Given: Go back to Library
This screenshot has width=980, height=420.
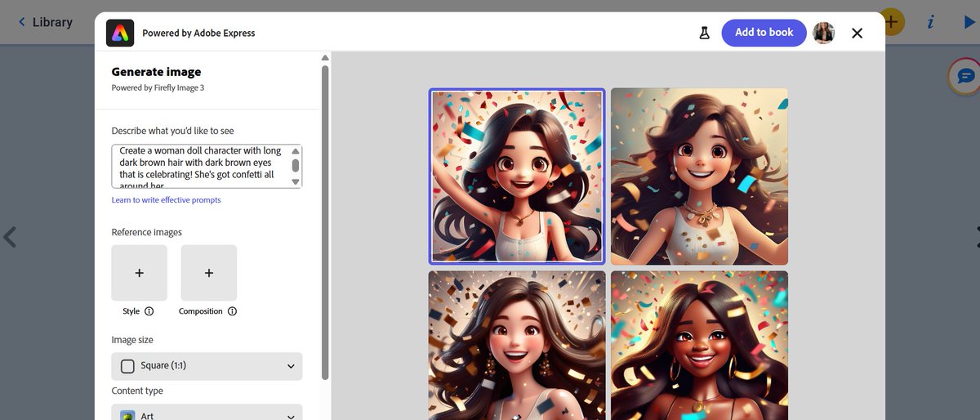Looking at the screenshot, I should coord(46,22).
